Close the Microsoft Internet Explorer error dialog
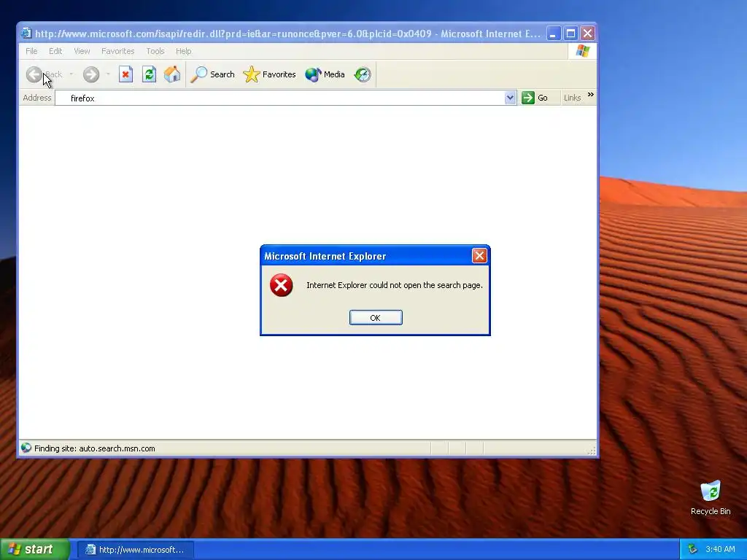The width and height of the screenshot is (747, 560). (479, 256)
